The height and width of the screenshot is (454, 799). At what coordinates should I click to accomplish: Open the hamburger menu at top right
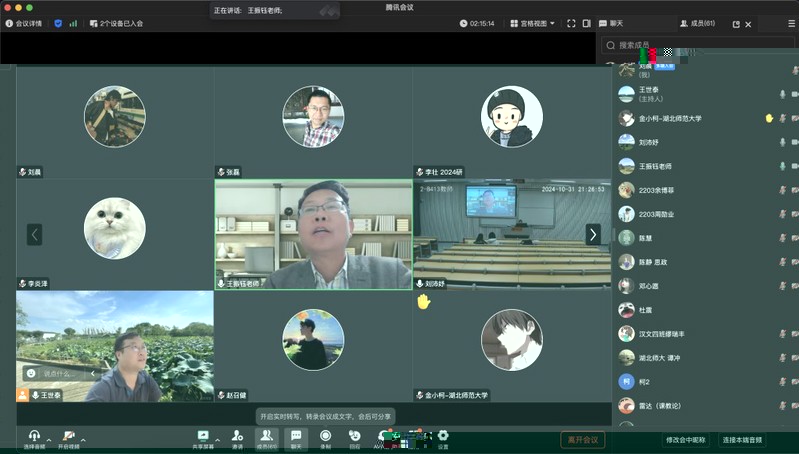coord(791,23)
